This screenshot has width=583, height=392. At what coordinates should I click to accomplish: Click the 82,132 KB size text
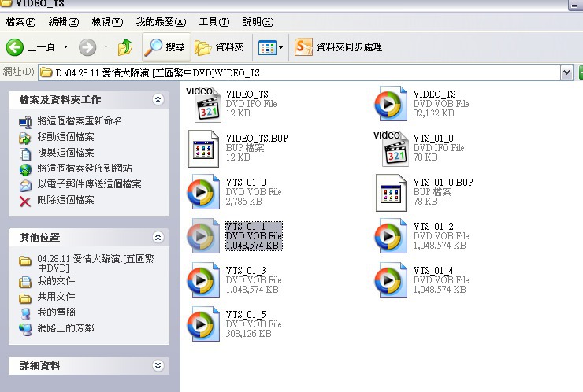point(433,113)
